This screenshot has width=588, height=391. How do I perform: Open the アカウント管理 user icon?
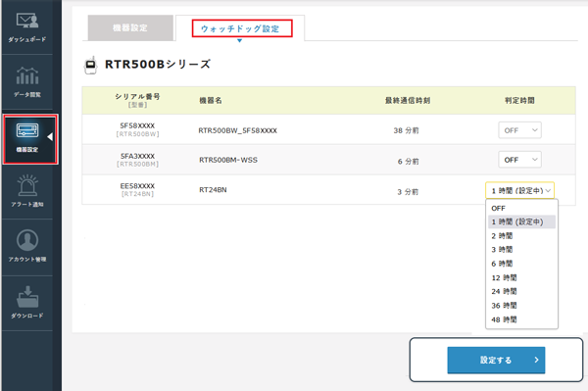27,240
